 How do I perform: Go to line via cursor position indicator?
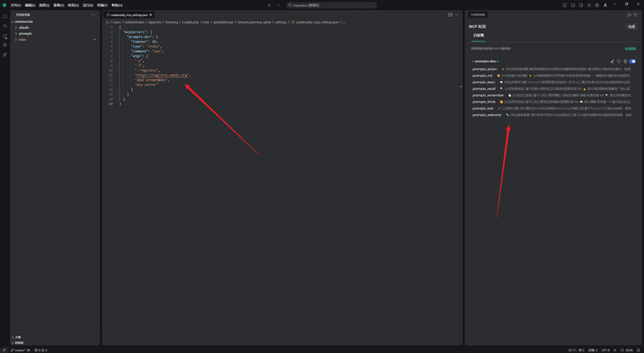coord(576,350)
